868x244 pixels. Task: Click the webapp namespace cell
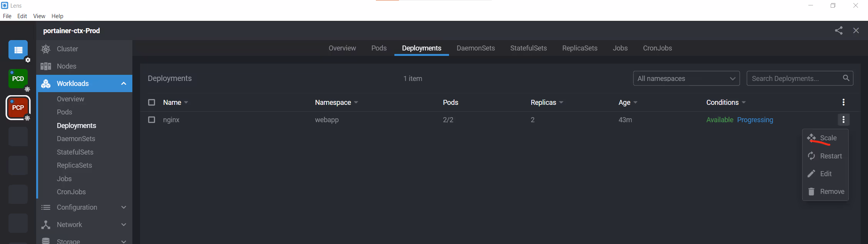(x=327, y=120)
